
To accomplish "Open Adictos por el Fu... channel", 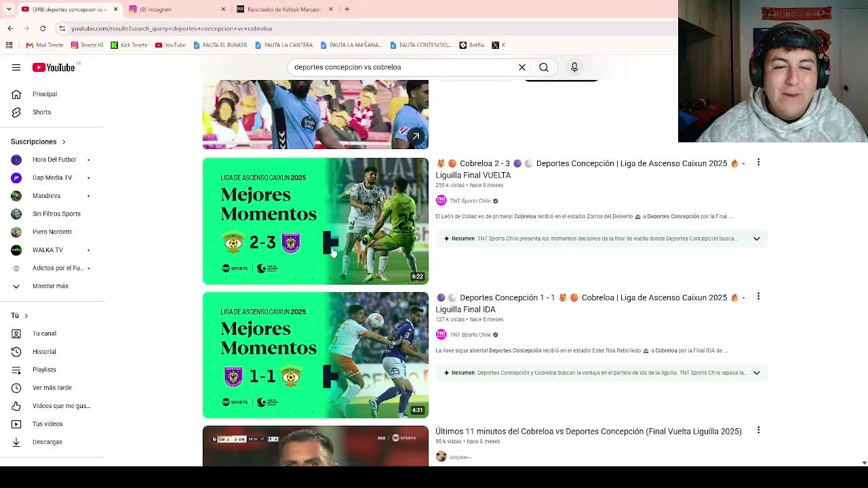I will click(x=58, y=268).
